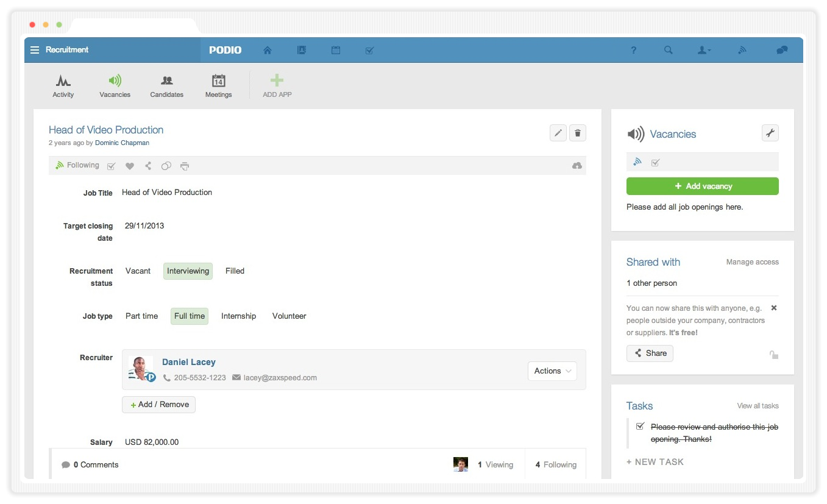This screenshot has height=504, width=827.
Task: Open the help question mark icon
Action: [x=634, y=50]
